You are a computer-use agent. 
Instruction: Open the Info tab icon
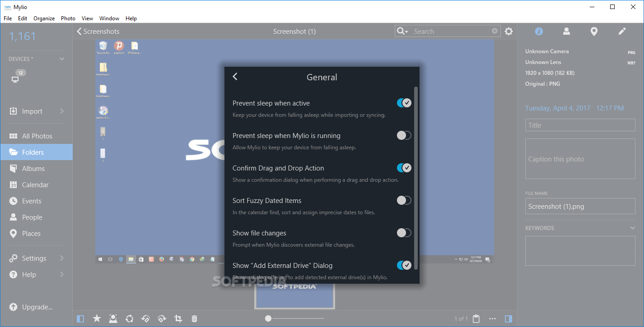pos(539,31)
